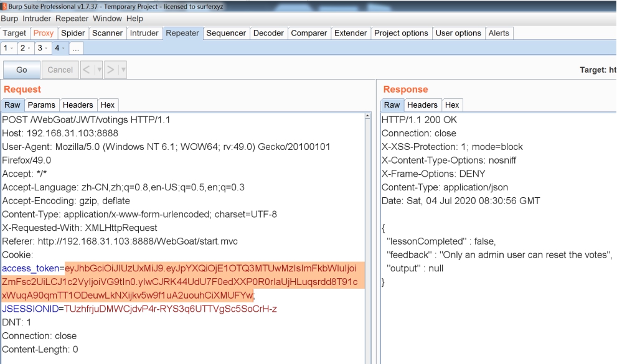Viewport: 617px width, 364px height.
Task: Open the Help menu
Action: (x=134, y=19)
